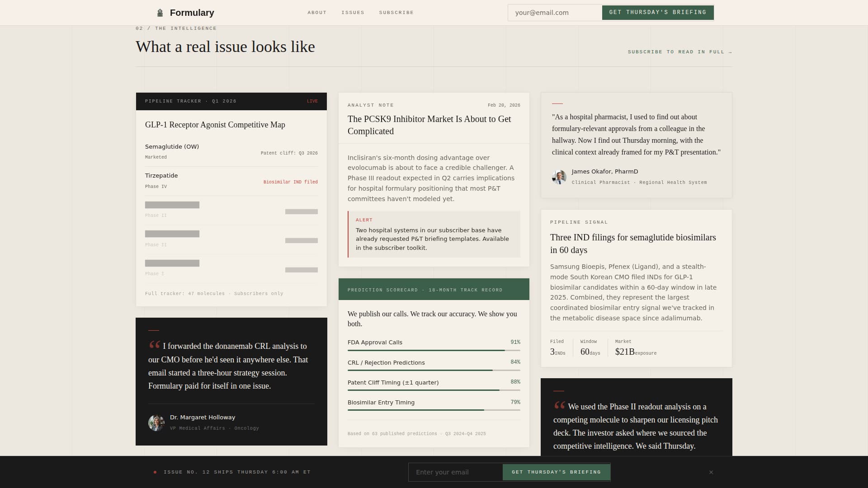Screen dimensions: 868x488
Task: Click the red quote mark in Holloway testimonial
Action: 154,345
